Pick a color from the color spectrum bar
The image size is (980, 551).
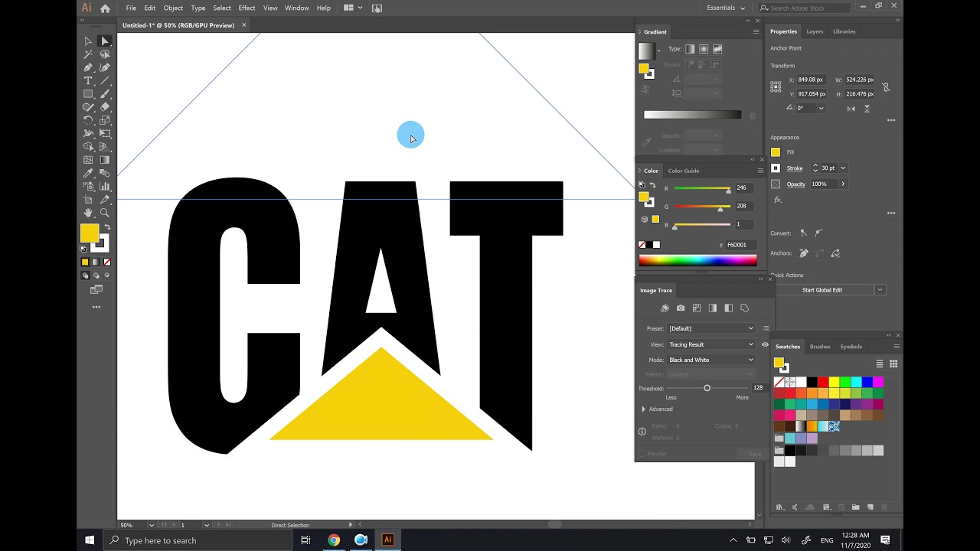697,260
